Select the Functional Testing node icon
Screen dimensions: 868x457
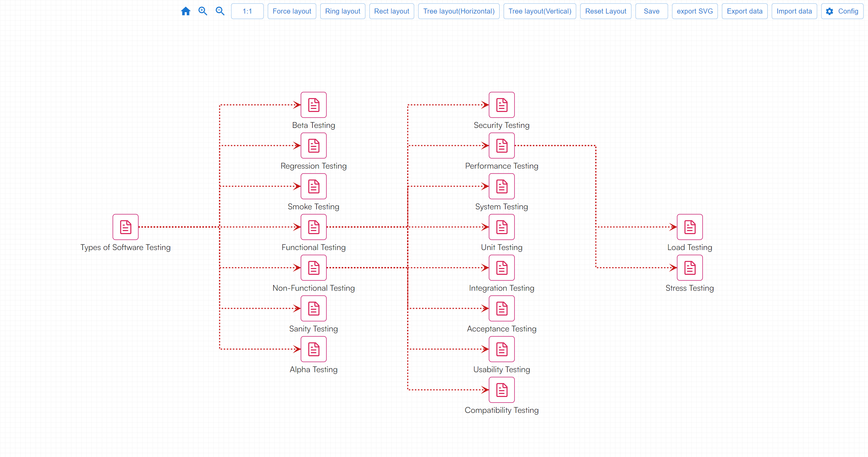point(314,227)
